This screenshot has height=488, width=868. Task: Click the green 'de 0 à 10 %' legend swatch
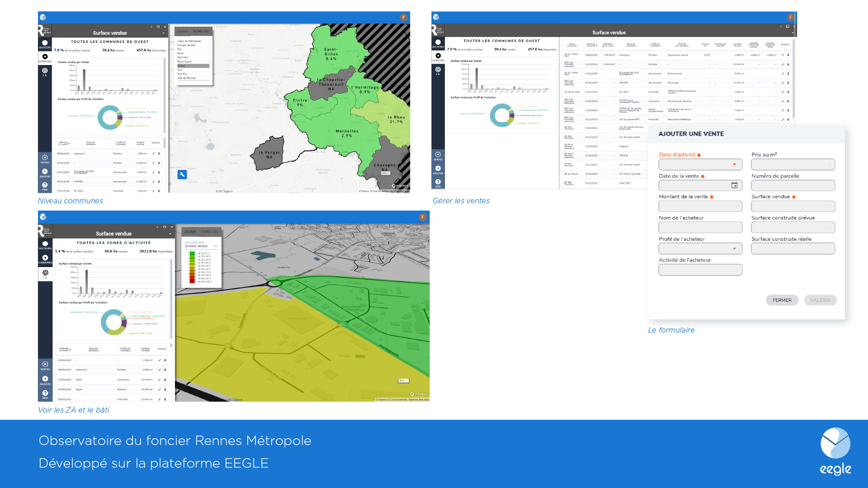coord(192,253)
